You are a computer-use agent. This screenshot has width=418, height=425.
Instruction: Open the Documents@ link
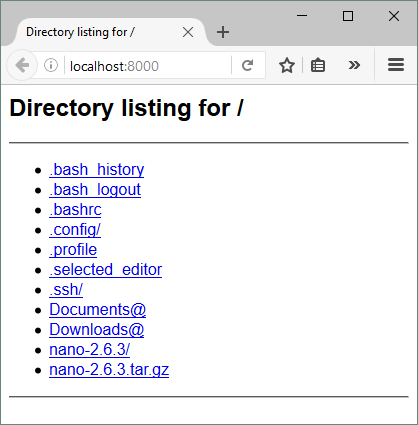pyautogui.click(x=98, y=310)
